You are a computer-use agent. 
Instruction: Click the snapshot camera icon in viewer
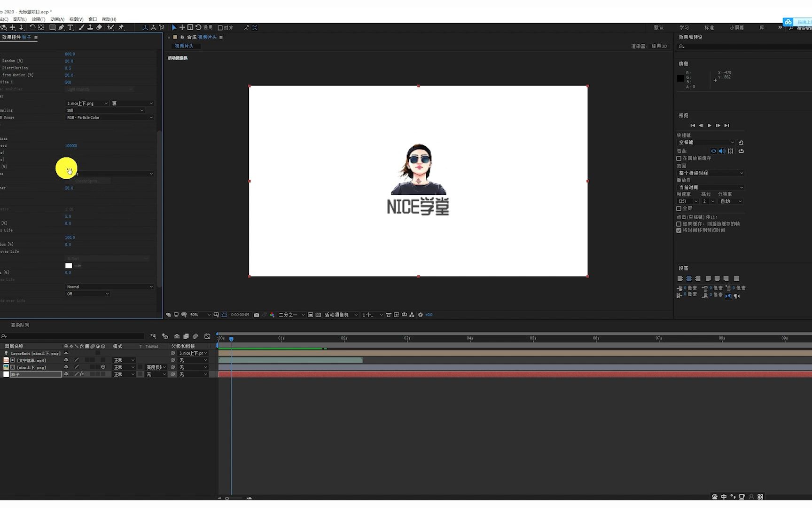pyautogui.click(x=257, y=315)
